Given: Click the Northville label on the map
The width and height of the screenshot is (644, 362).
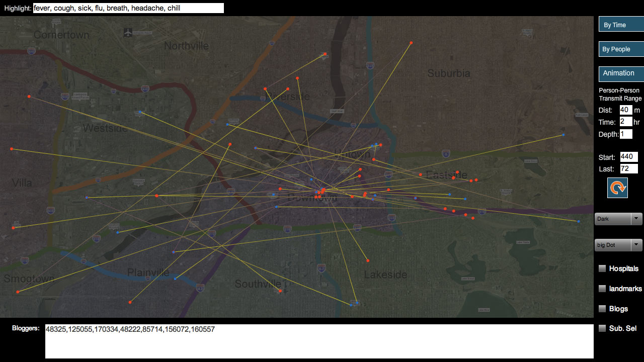Looking at the screenshot, I should [186, 46].
